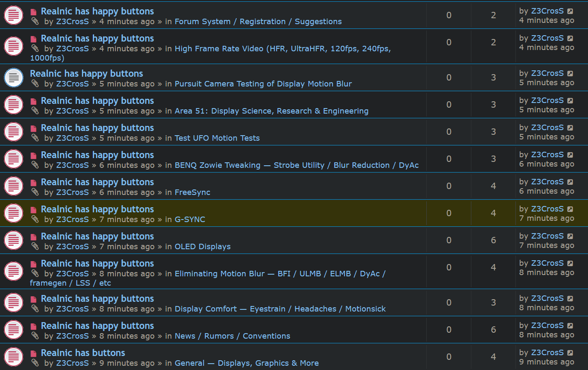Go to latest post icon in OLED Displays row
Image resolution: width=588 pixels, height=370 pixels.
tap(570, 236)
